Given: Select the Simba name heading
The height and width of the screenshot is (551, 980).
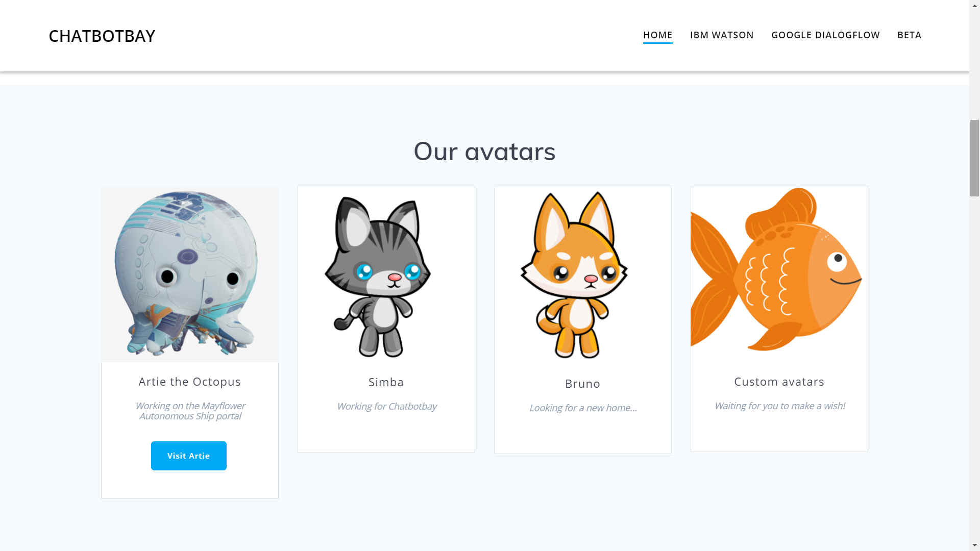Looking at the screenshot, I should coord(386,382).
